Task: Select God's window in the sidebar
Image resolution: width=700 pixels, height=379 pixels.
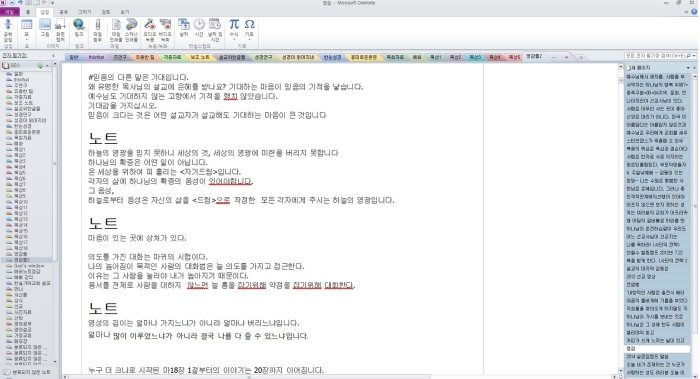Action: pos(29,266)
